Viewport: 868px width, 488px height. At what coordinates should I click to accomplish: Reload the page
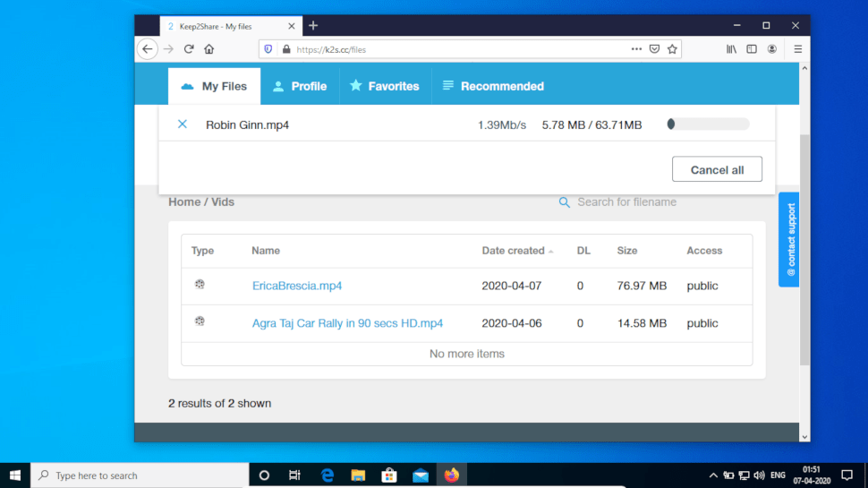pyautogui.click(x=189, y=49)
